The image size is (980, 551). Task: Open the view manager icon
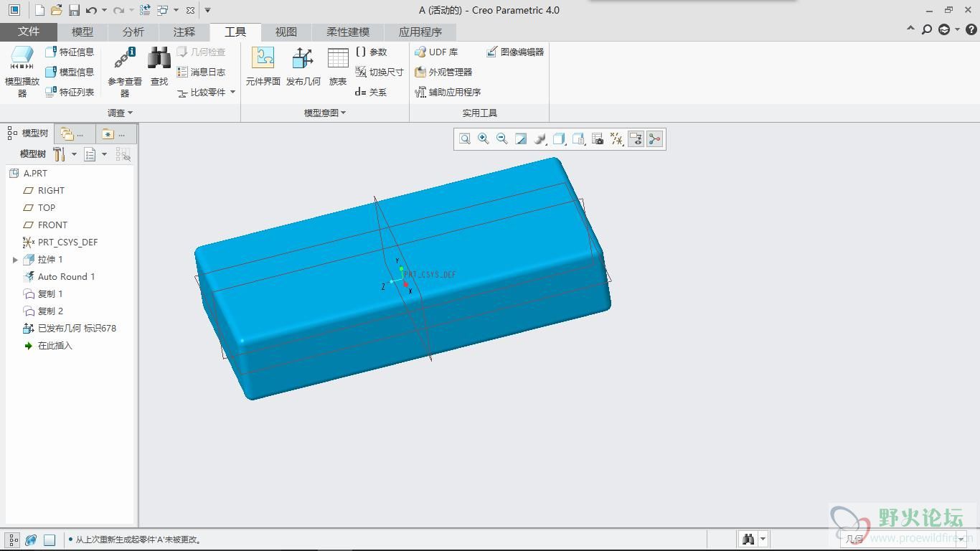[578, 139]
